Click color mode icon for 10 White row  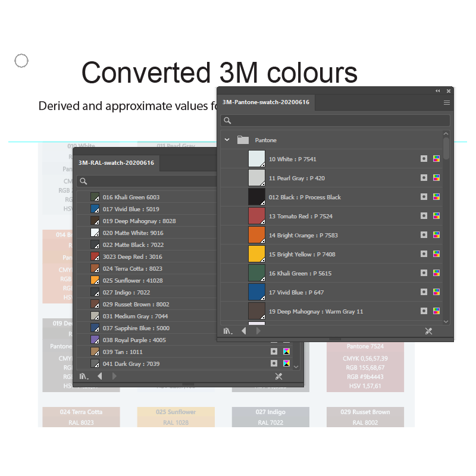[x=436, y=158]
